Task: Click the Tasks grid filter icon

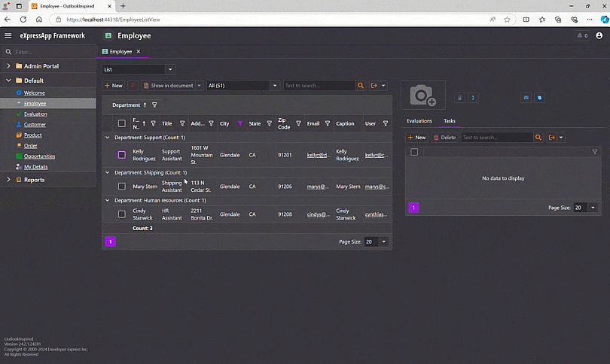Action: [595, 152]
